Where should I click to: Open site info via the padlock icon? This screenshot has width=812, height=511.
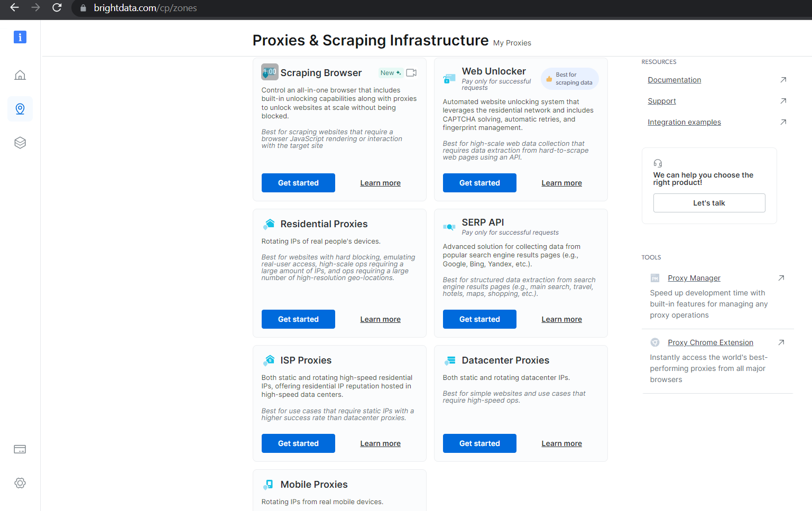82,8
